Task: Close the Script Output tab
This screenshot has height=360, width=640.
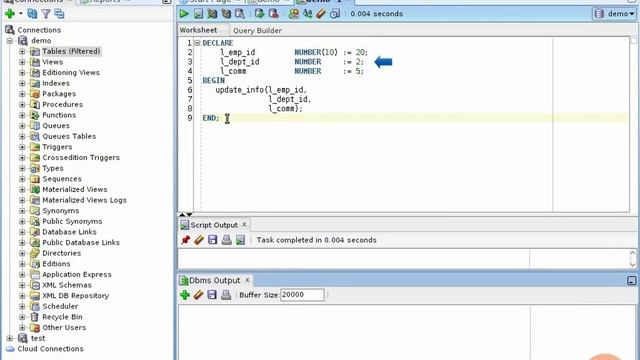Action: tap(244, 224)
